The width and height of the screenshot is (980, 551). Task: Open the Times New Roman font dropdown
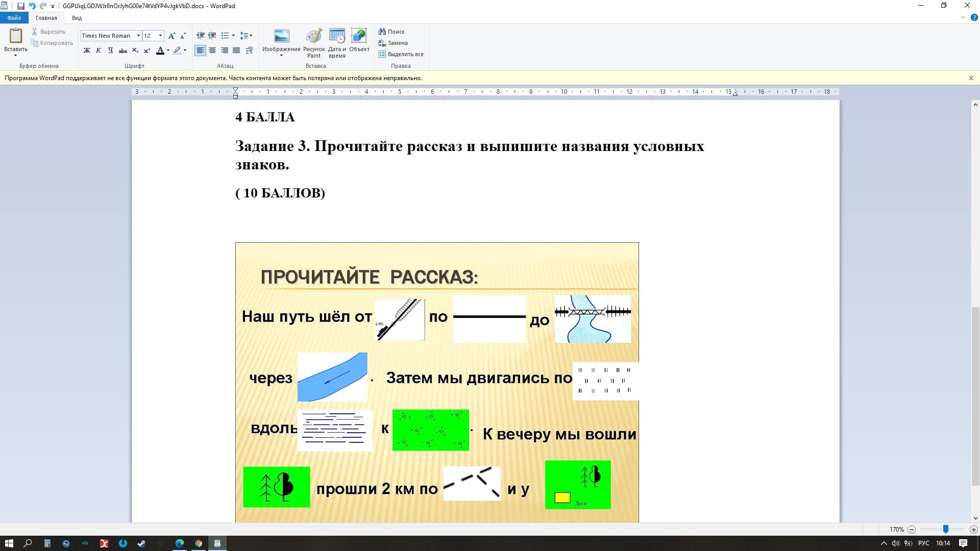[x=138, y=36]
